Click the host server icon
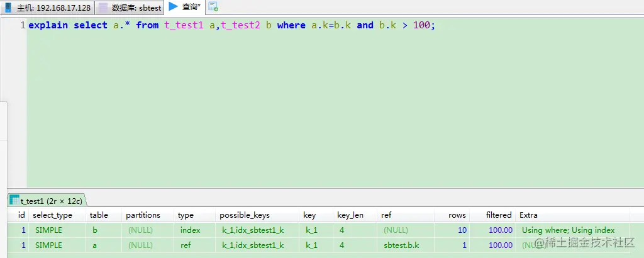Screen dimensions: 644x258 8,8
